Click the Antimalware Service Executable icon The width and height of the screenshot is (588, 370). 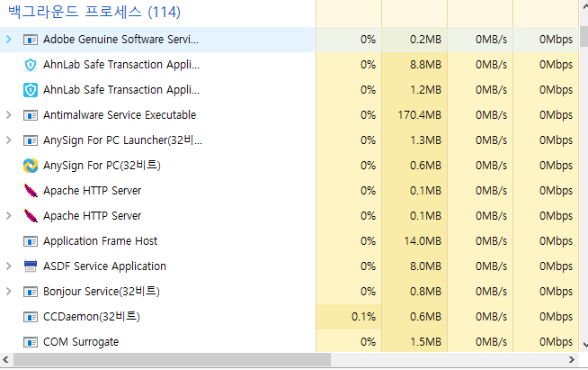click(31, 115)
